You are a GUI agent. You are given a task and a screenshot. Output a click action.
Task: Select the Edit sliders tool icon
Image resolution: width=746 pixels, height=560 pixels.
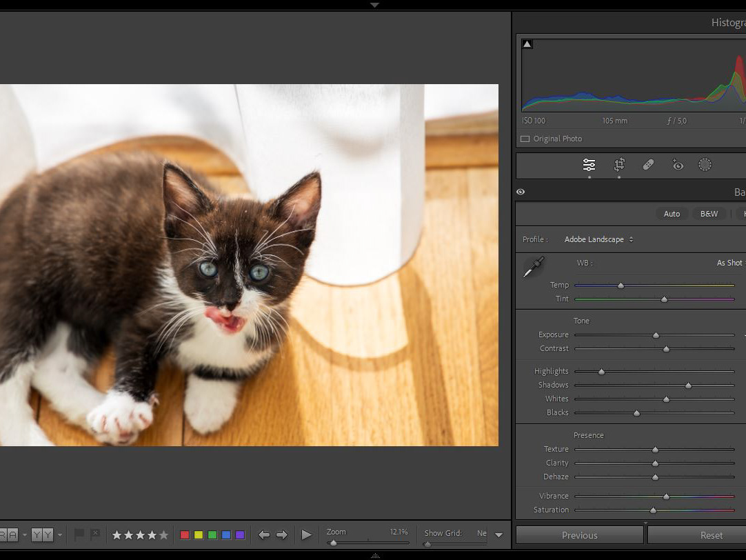(589, 165)
